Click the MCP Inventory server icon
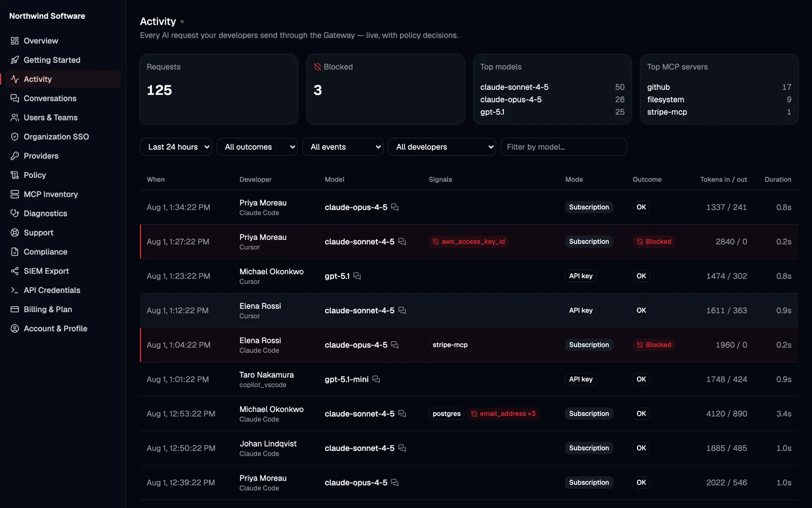This screenshot has width=812, height=508. tap(15, 194)
